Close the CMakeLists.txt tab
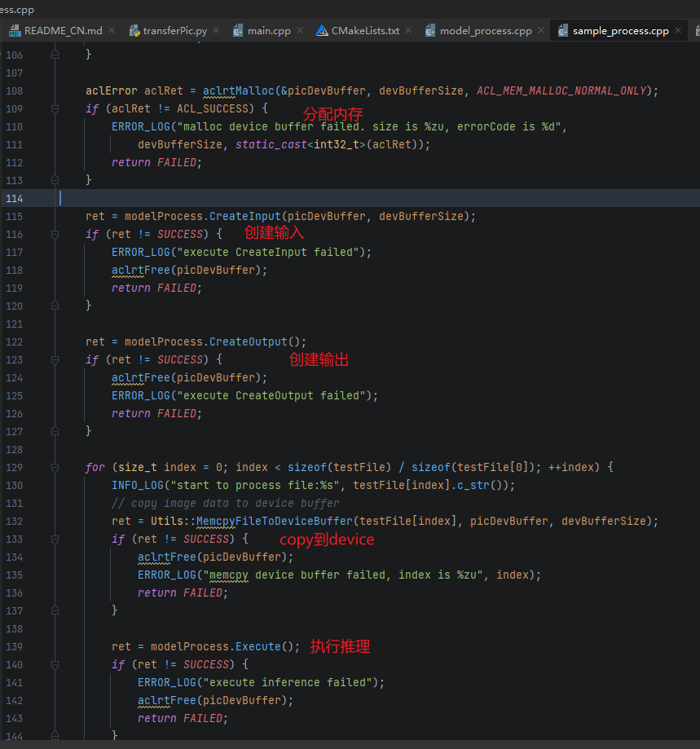700x749 pixels. 408,31
